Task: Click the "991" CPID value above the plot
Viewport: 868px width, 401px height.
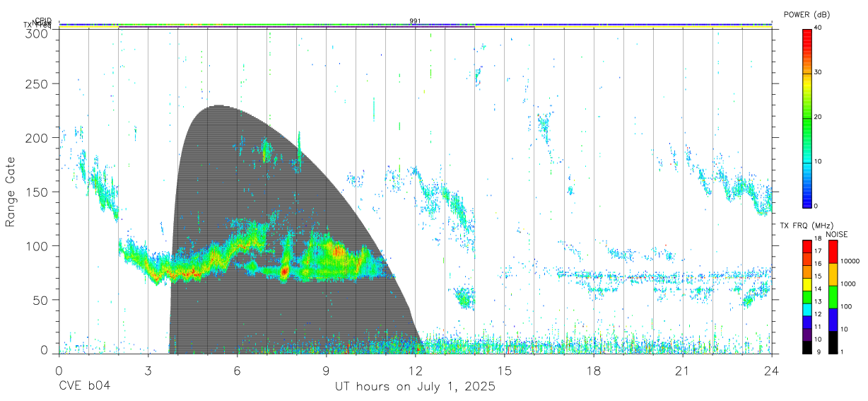Action: 415,21
